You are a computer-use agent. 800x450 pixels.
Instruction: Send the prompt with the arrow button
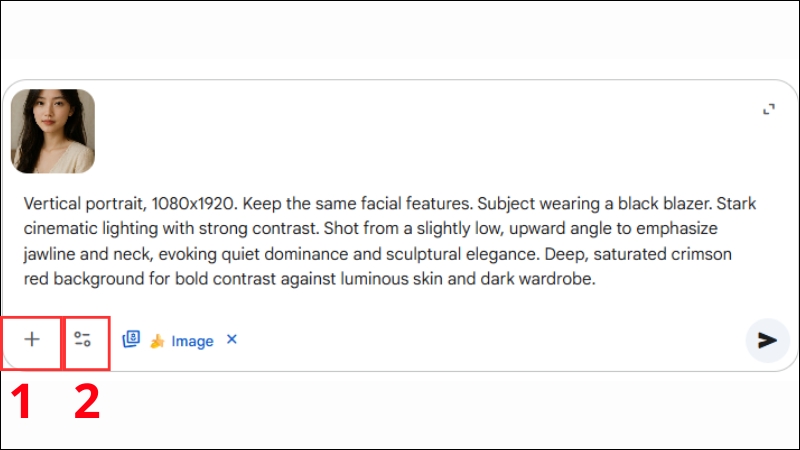tap(767, 340)
